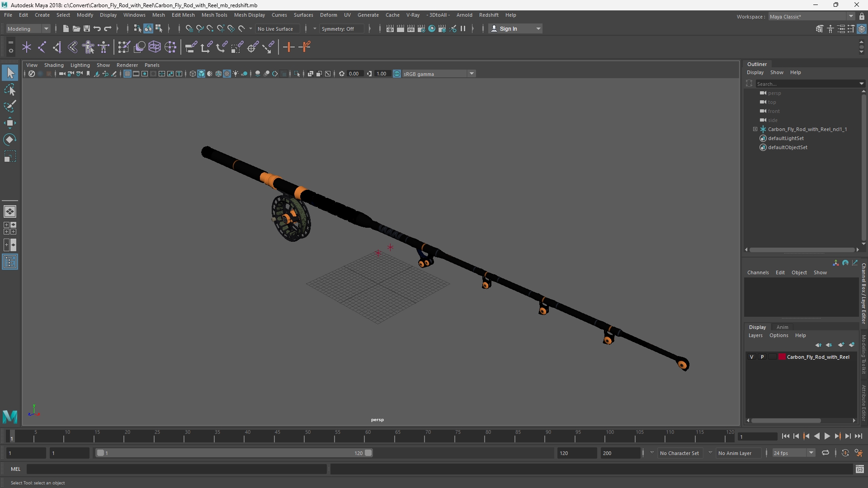The height and width of the screenshot is (488, 868).
Task: Open the Edit Mesh menu
Action: [x=183, y=15]
